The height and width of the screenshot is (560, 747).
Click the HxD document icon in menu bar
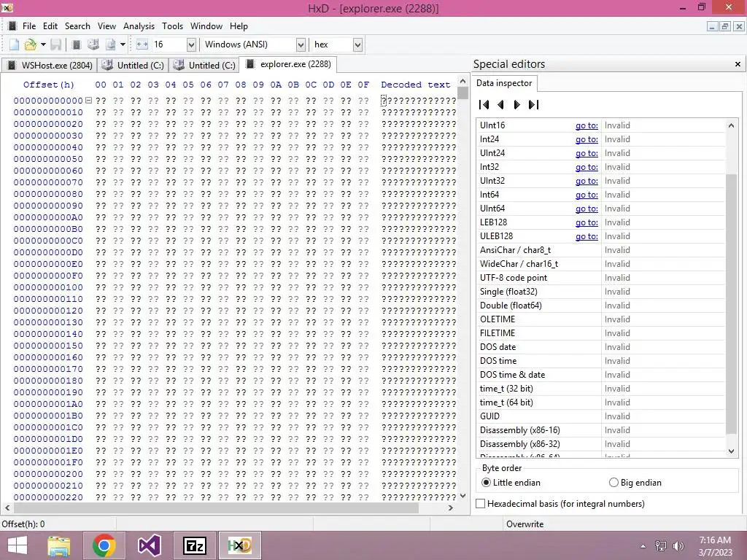click(12, 26)
